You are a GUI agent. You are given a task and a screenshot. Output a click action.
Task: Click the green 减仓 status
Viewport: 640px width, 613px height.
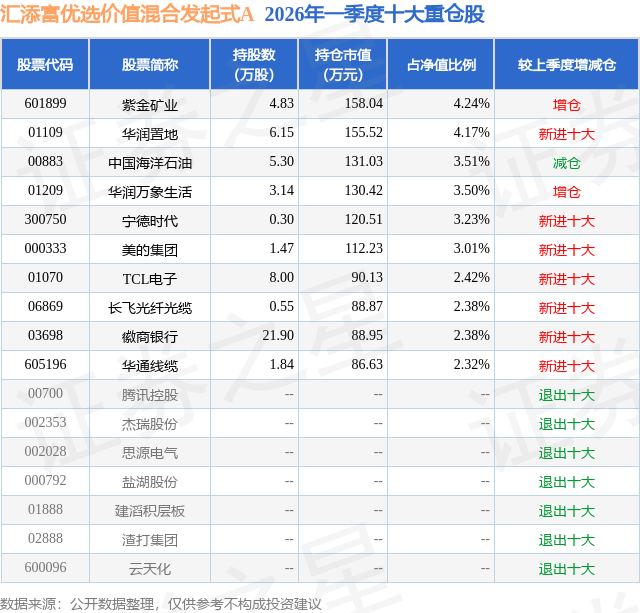[567, 163]
